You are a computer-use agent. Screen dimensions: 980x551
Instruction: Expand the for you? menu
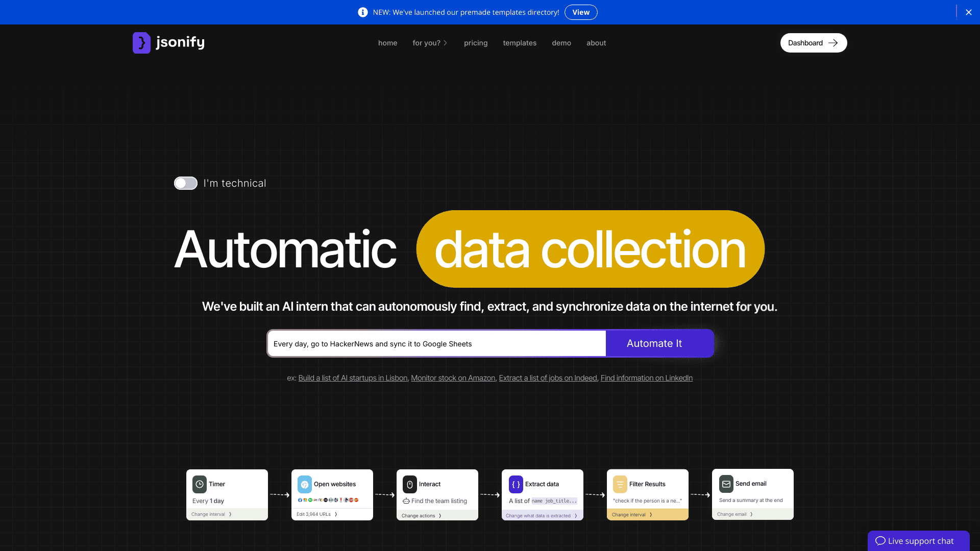click(430, 43)
